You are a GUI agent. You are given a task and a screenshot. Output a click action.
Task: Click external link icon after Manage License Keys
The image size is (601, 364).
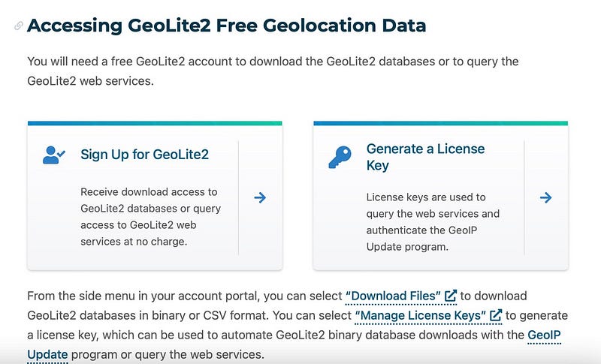[496, 315]
